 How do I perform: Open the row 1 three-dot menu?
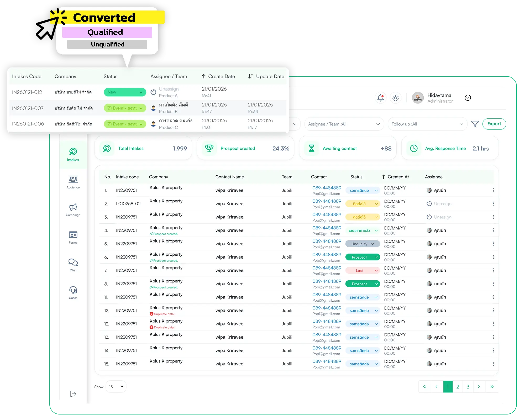pos(493,190)
